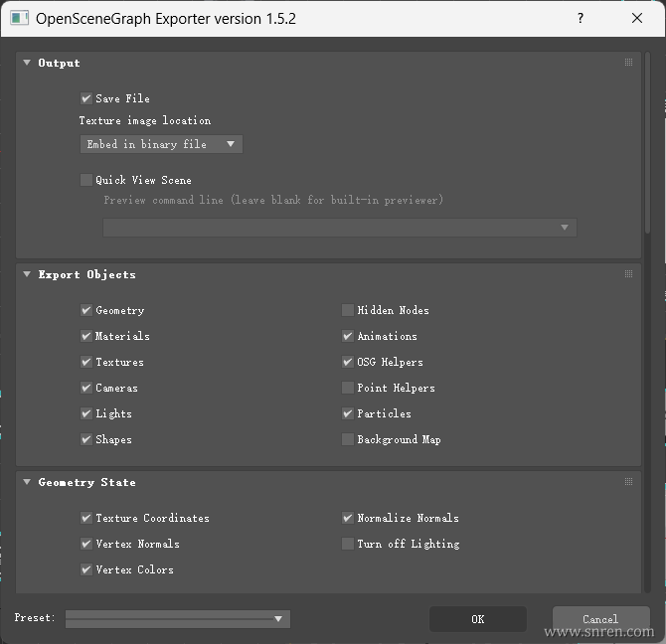
Task: Enable the Background Map checkbox
Action: (x=348, y=439)
